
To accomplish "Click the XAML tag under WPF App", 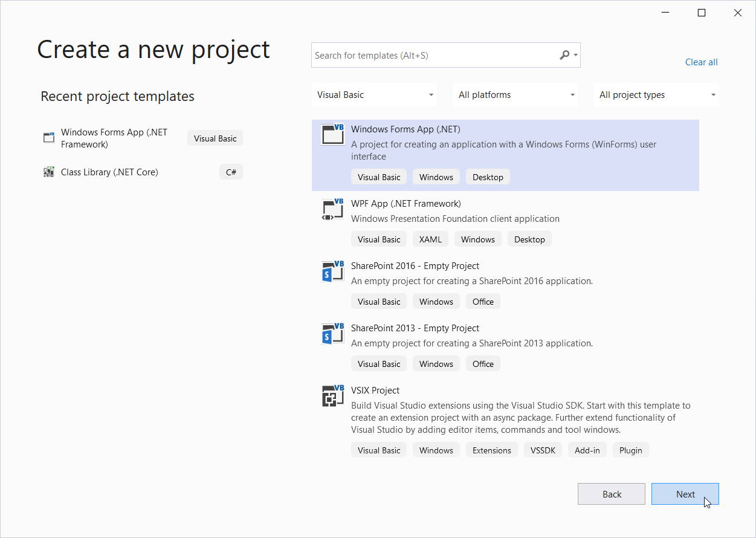I will click(x=430, y=239).
